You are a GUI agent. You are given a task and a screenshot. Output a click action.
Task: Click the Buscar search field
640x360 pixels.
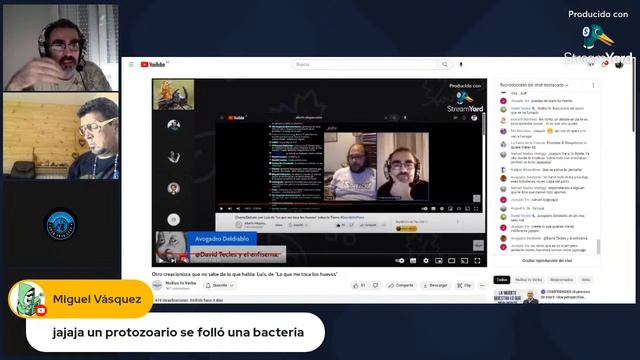tap(364, 64)
